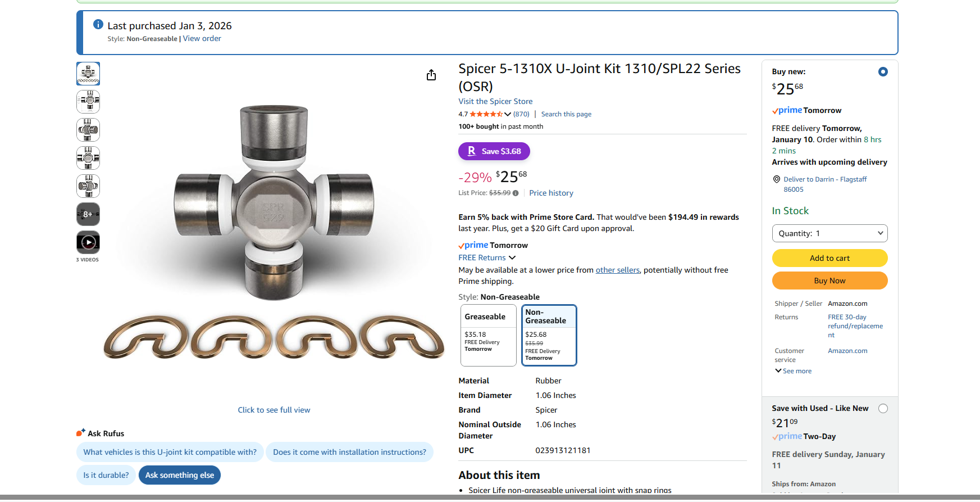The width and height of the screenshot is (980, 502).
Task: Open the product videos thumbnail
Action: coord(88,242)
